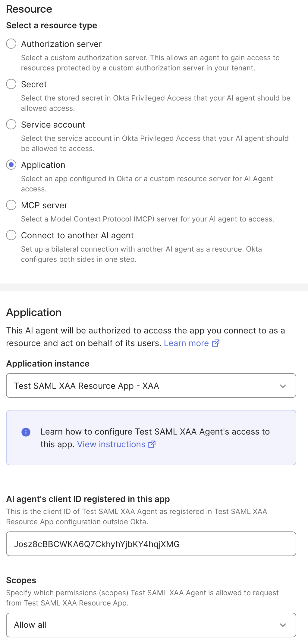Screen dimensions: 308x644
Task: Open the Learn more link
Action: [186, 343]
